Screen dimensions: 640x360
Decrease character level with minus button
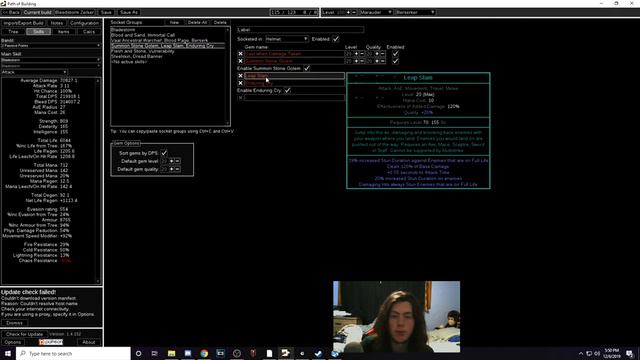(x=354, y=12)
